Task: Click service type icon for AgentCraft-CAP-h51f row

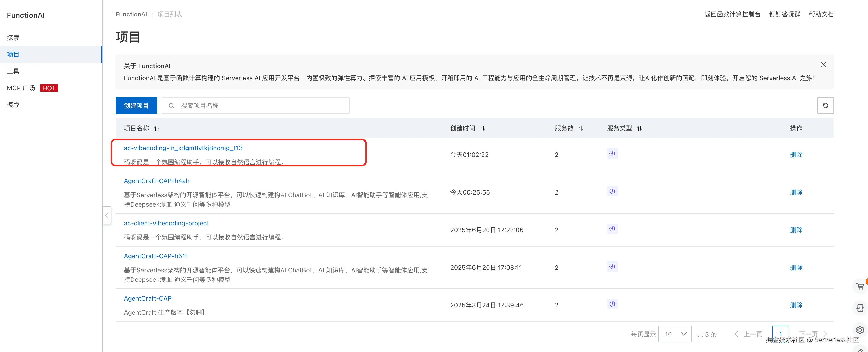Action: point(612,267)
